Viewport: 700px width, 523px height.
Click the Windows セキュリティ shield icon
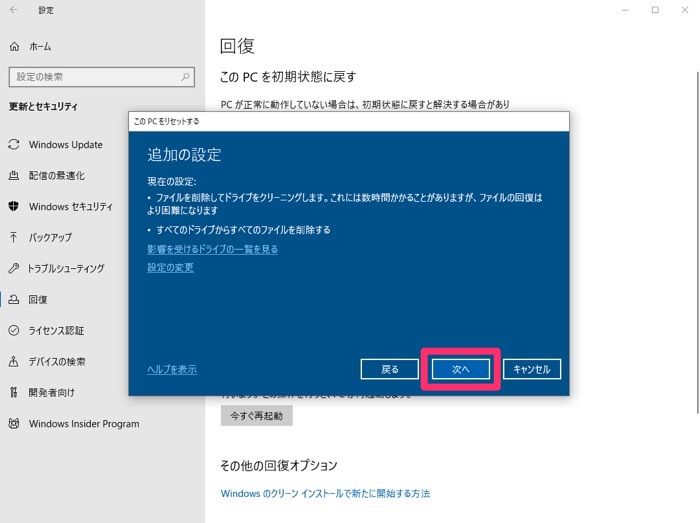[x=14, y=206]
